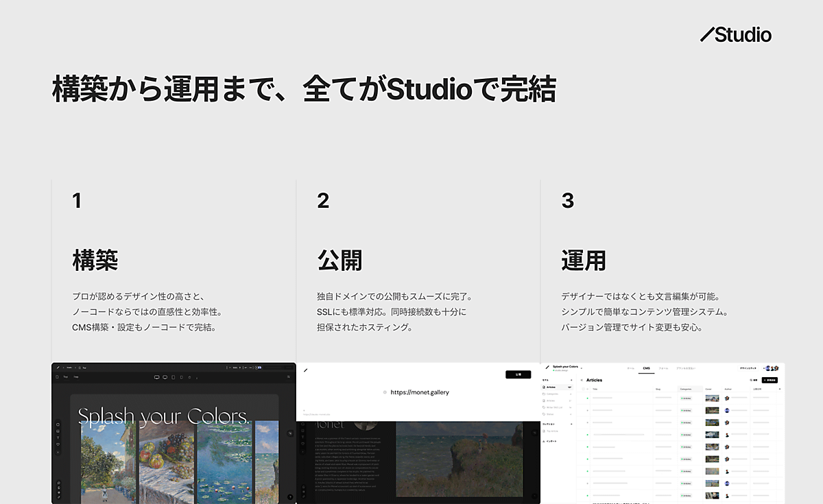Select radio dot beside https://monet.gallery

click(x=385, y=392)
